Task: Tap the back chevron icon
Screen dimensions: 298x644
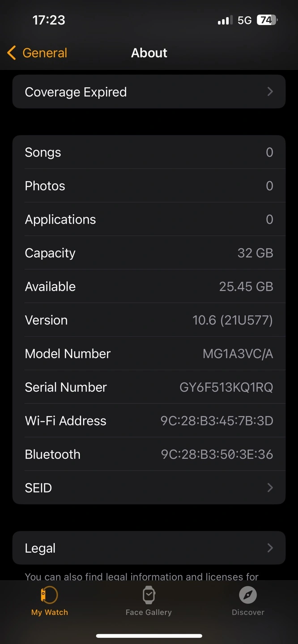Action: point(12,53)
